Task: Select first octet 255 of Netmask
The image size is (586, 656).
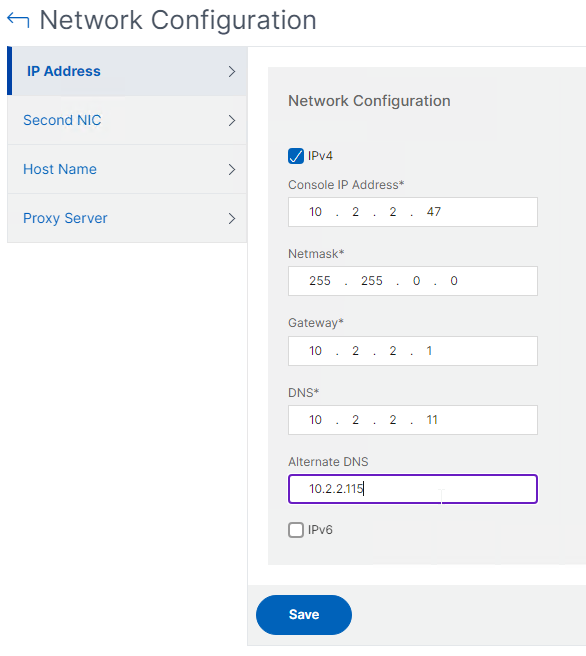Action: pos(320,280)
